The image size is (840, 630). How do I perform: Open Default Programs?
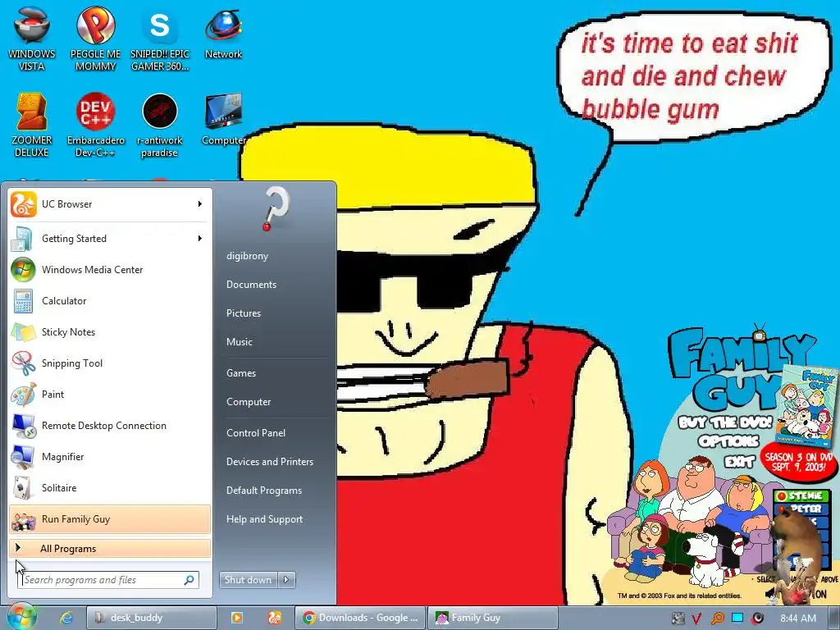(264, 491)
